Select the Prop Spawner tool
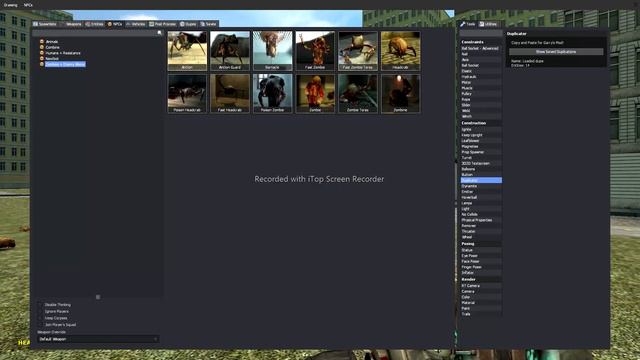Viewport: 640px width, 360px height. pyautogui.click(x=481, y=152)
